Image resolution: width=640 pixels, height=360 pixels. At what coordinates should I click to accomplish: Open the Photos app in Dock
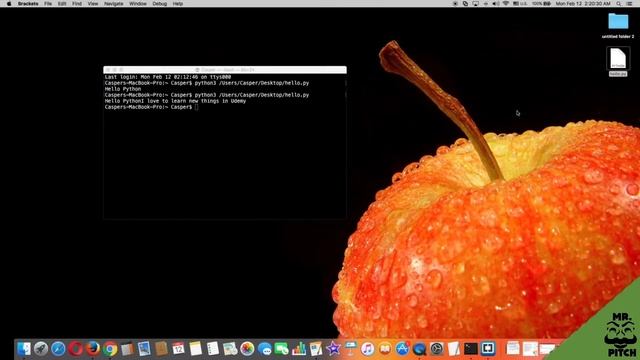(247, 349)
